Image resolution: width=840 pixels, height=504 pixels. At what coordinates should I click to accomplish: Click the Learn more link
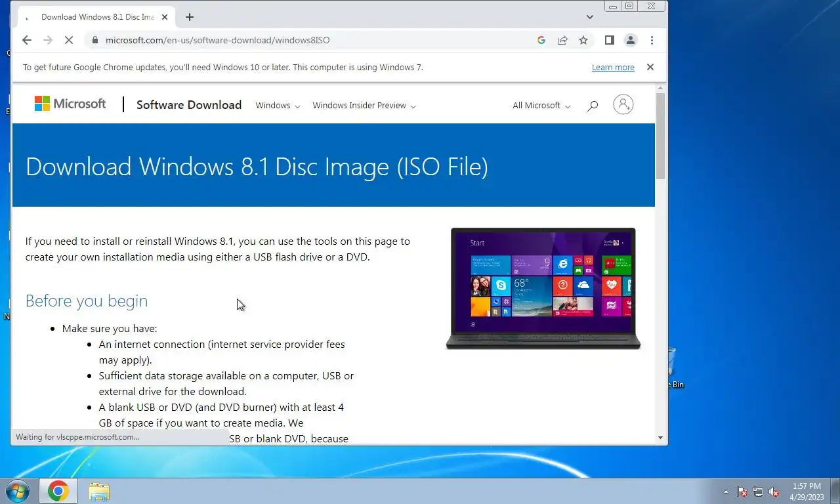pos(613,67)
